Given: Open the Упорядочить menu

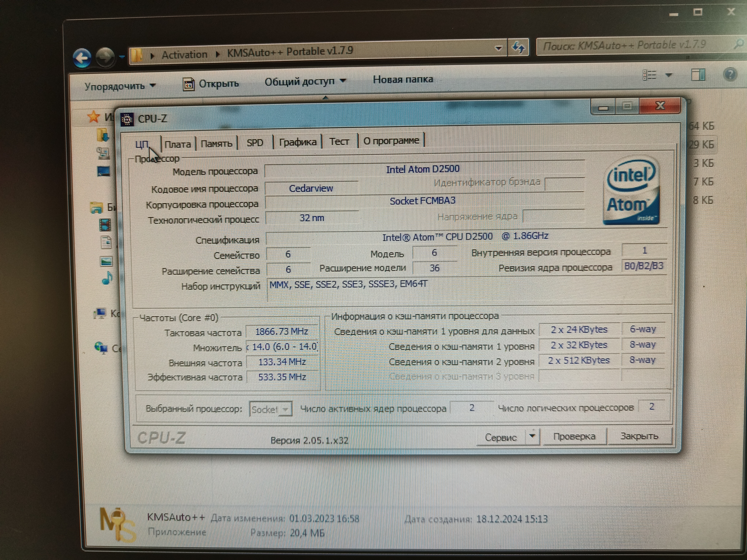Looking at the screenshot, I should [120, 86].
